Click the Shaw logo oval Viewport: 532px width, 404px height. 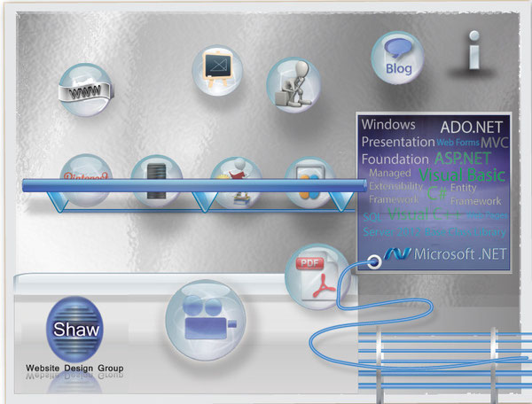(75, 330)
